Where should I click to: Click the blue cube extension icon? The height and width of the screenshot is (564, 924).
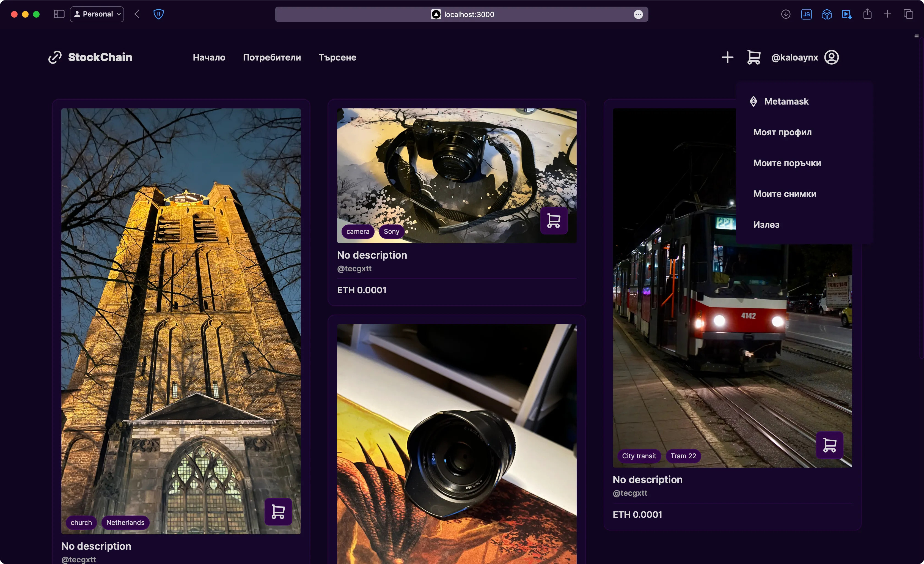[827, 14]
